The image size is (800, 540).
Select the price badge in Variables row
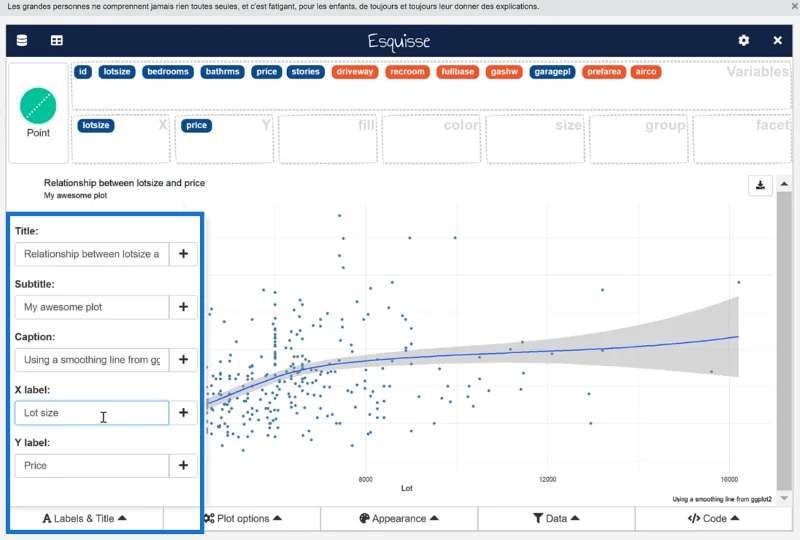(266, 72)
